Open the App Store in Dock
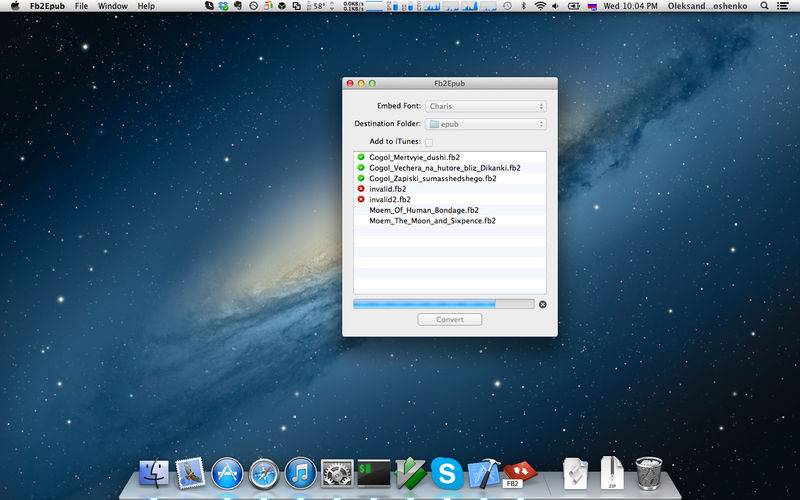Screen dimensions: 800x500 coord(227,473)
